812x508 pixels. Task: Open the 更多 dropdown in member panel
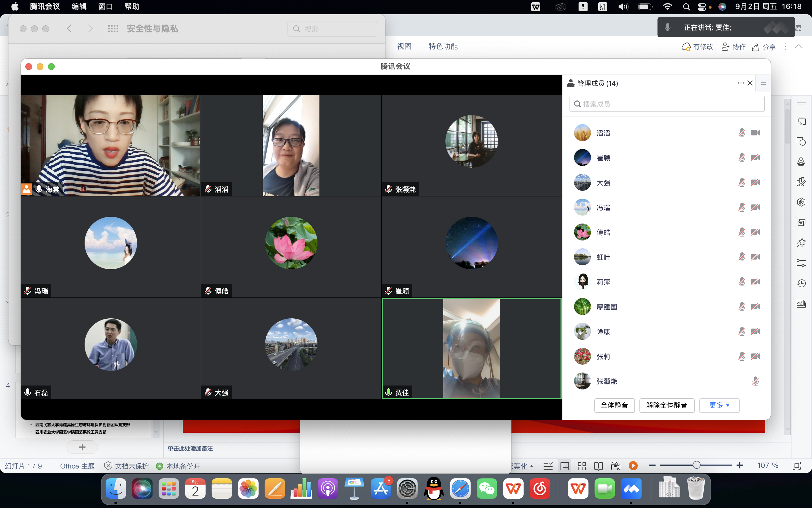tap(719, 405)
